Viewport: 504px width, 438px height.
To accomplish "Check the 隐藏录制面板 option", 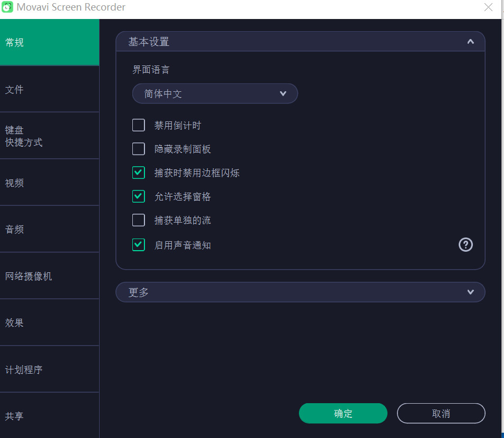I will pos(138,149).
